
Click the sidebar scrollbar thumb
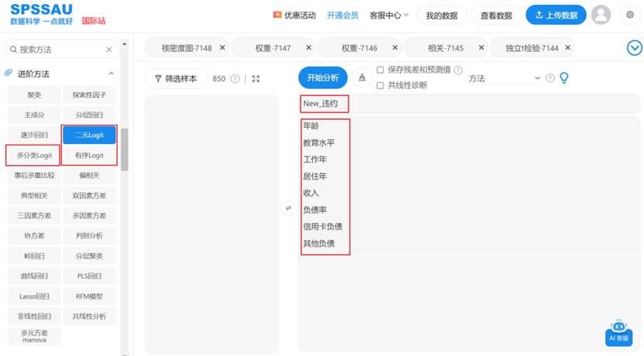(125, 149)
